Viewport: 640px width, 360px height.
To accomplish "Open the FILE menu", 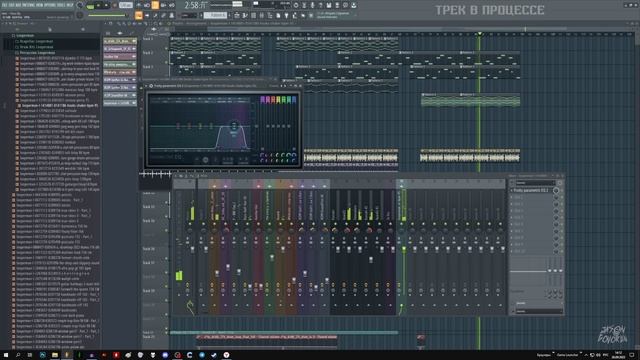I will pyautogui.click(x=4, y=5).
